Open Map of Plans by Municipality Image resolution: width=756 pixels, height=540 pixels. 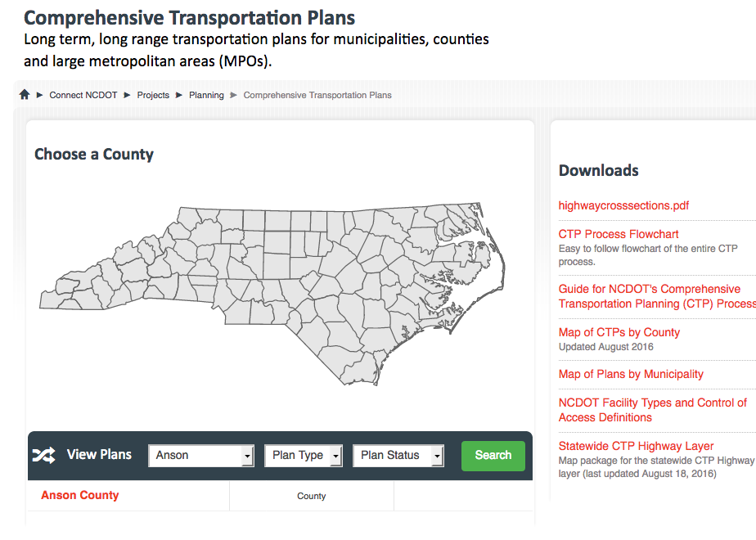tap(631, 374)
